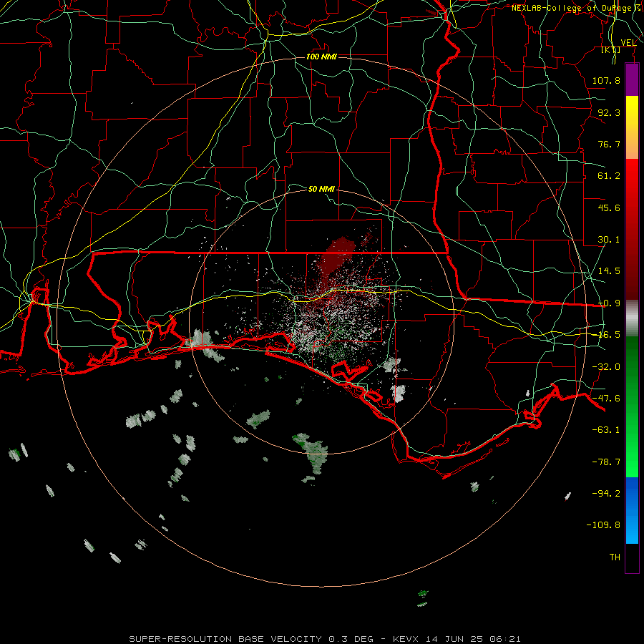
Task: Click the -109.8 legend value
Action: [x=603, y=525]
